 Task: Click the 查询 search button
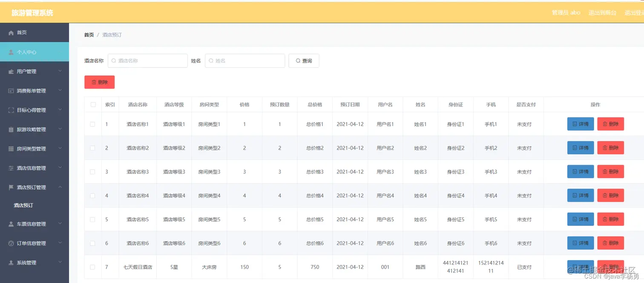pyautogui.click(x=304, y=61)
